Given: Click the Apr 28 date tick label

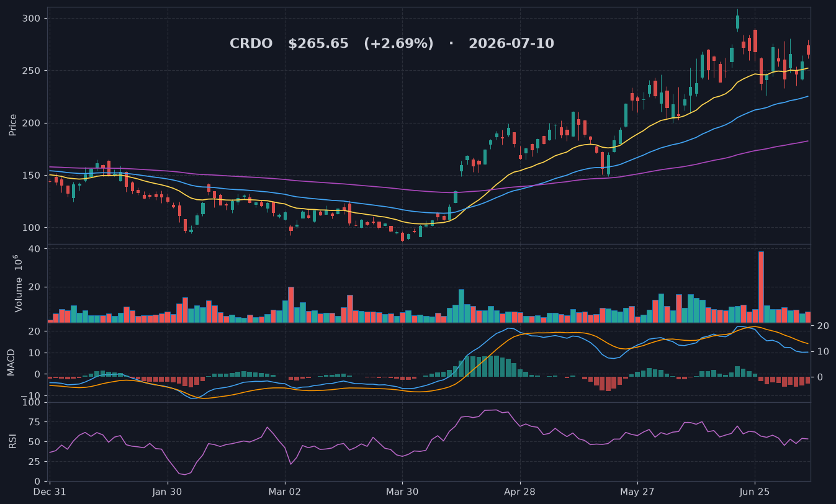Looking at the screenshot, I should tap(519, 492).
